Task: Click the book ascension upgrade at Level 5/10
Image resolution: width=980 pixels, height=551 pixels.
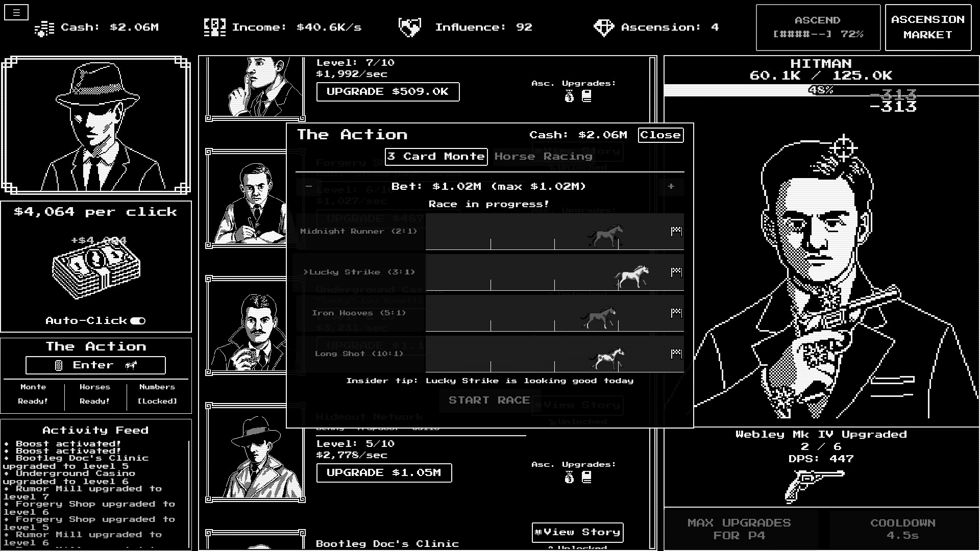Action: click(x=586, y=478)
